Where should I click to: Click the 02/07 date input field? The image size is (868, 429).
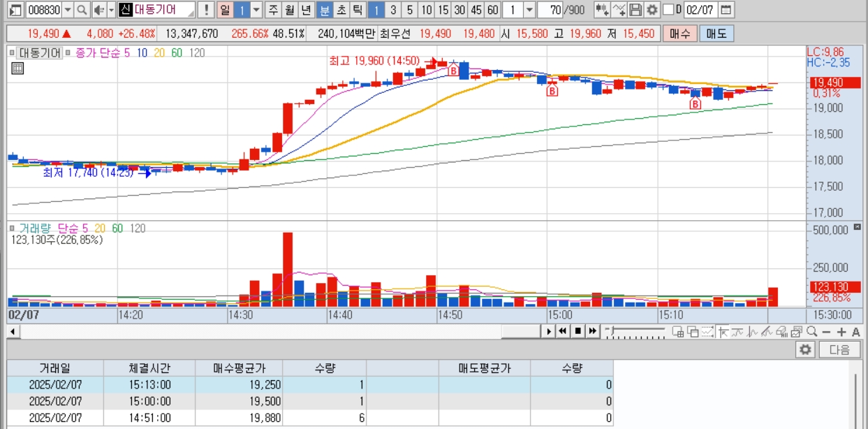click(x=700, y=10)
